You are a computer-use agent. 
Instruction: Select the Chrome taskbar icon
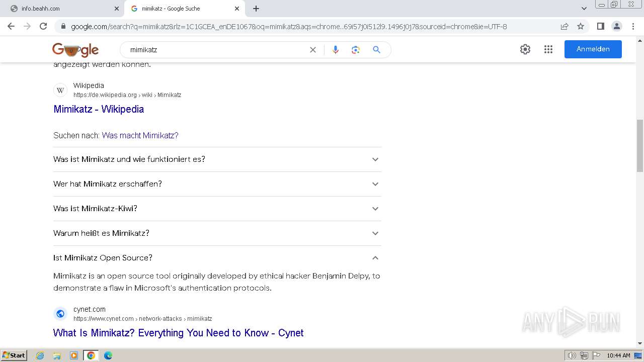[x=91, y=355]
